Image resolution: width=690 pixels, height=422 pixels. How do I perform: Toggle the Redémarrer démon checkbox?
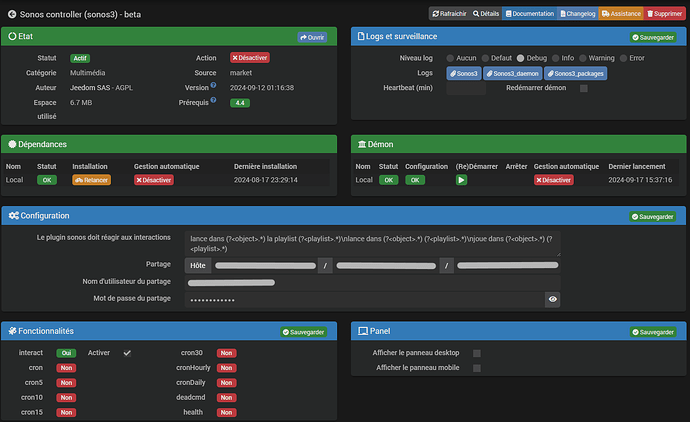[584, 88]
